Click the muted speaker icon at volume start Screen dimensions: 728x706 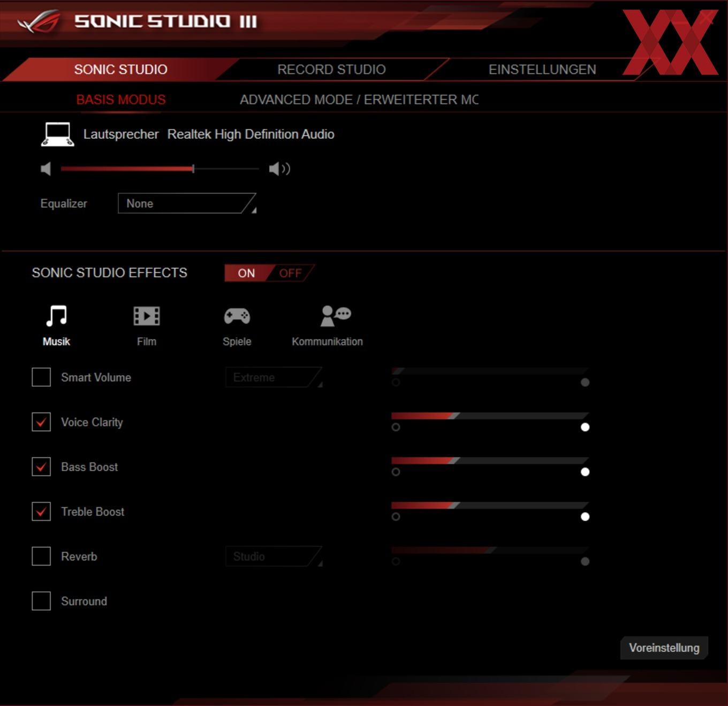pyautogui.click(x=46, y=169)
